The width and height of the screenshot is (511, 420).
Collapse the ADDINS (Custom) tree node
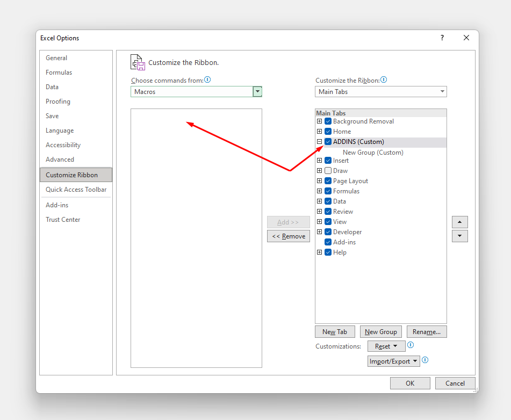click(x=319, y=141)
